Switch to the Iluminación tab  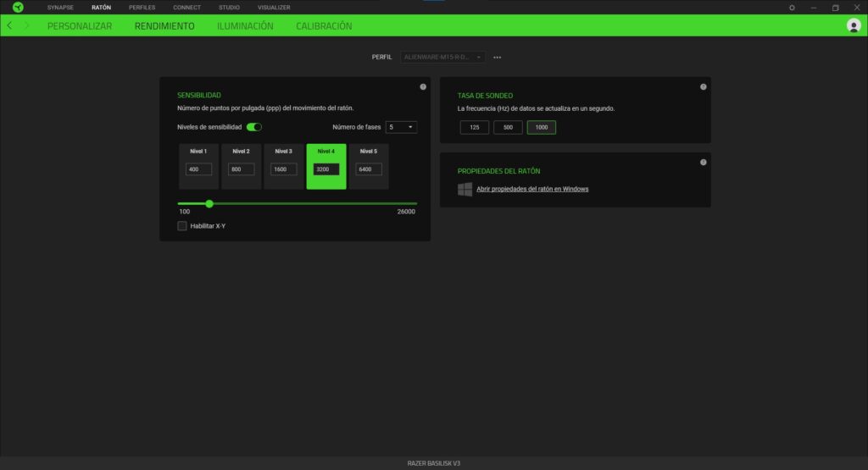[x=245, y=26]
